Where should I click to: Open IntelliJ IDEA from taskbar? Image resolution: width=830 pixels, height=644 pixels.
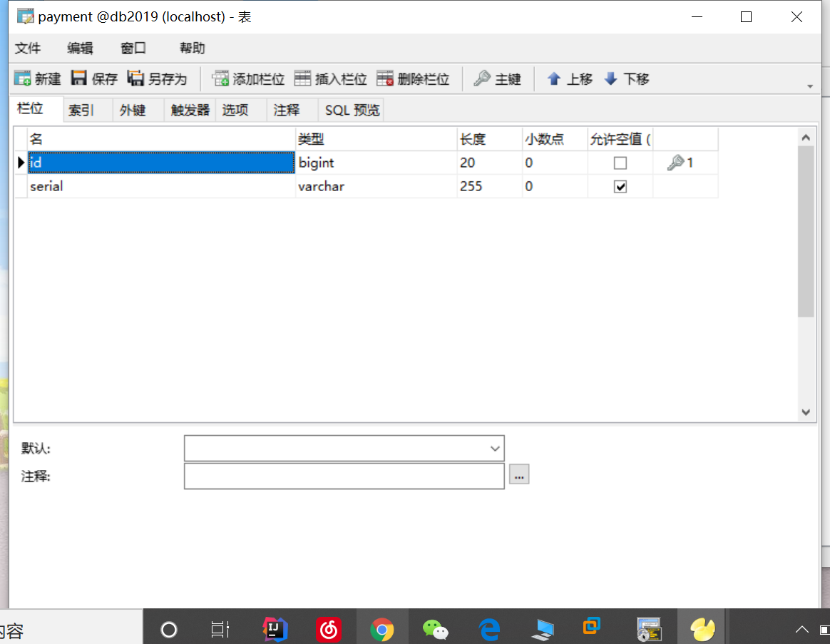275,630
